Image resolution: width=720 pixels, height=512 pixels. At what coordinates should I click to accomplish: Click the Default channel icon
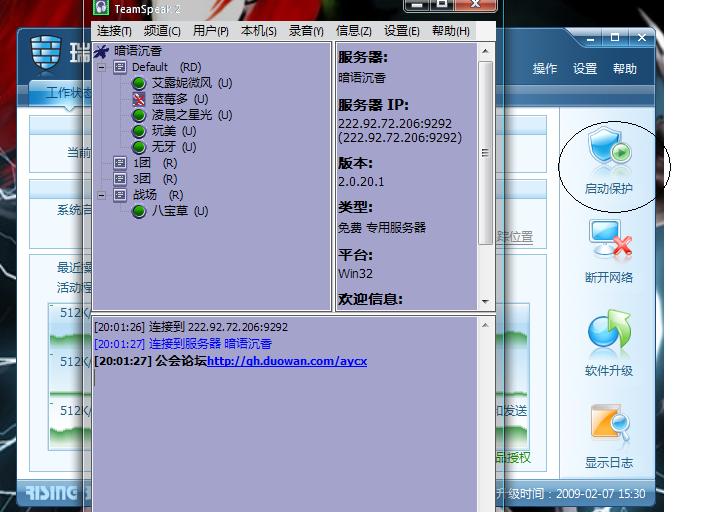[120, 68]
